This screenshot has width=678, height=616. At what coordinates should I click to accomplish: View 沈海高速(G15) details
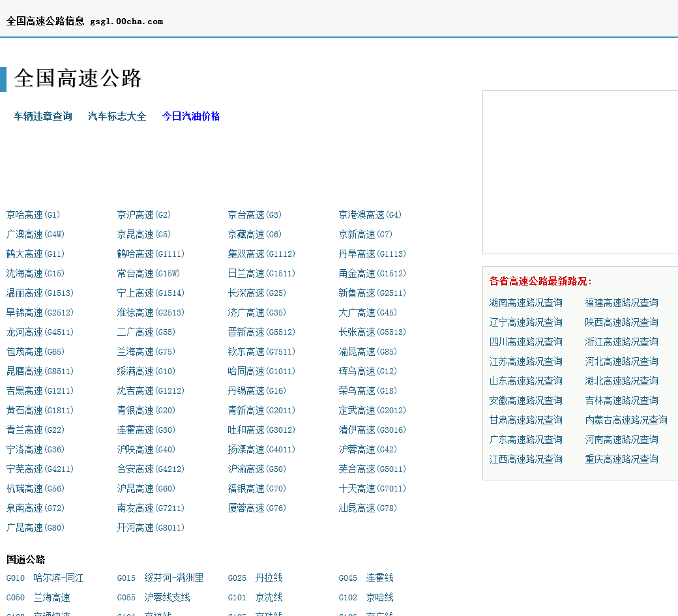coord(35,274)
